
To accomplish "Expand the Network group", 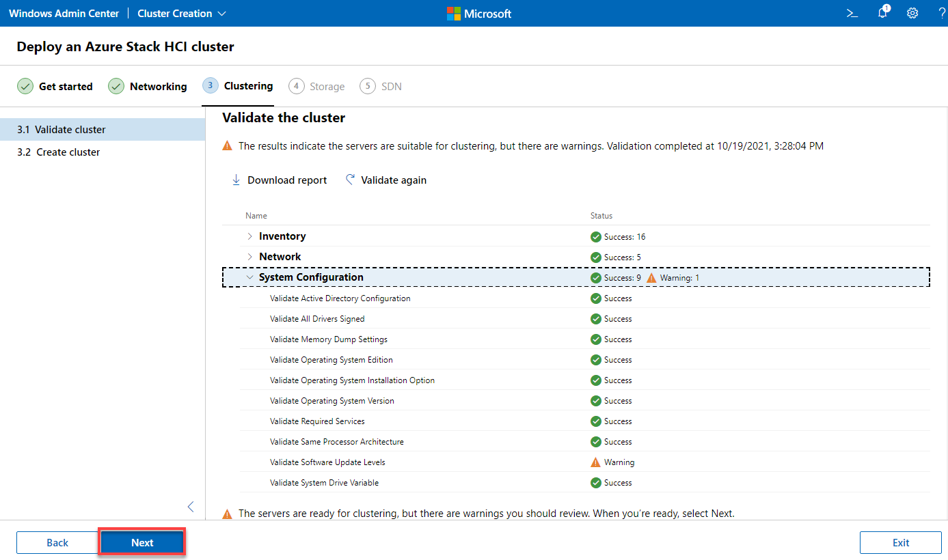I will tap(249, 257).
